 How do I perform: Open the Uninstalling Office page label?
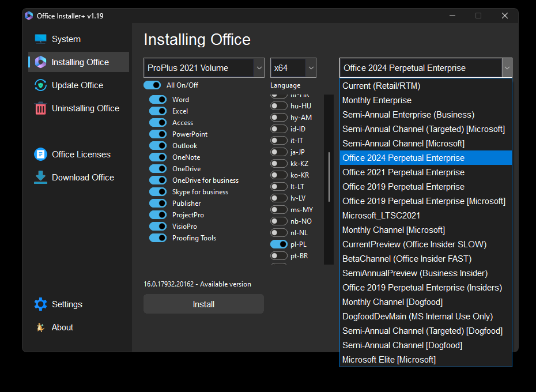(85, 108)
